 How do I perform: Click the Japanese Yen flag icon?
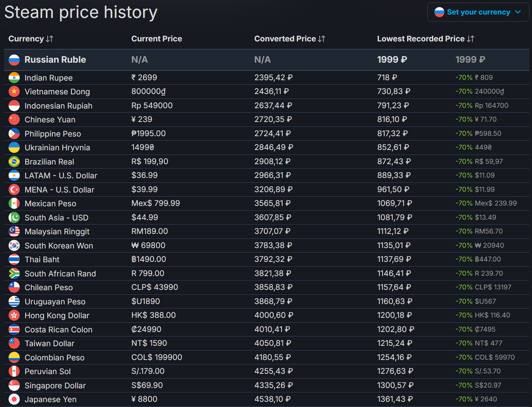pyautogui.click(x=14, y=399)
